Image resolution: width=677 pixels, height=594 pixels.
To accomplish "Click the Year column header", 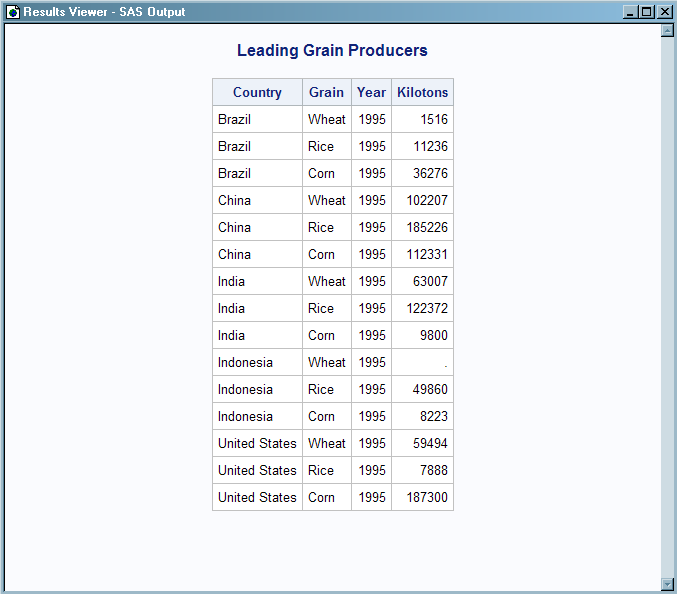I will [371, 93].
